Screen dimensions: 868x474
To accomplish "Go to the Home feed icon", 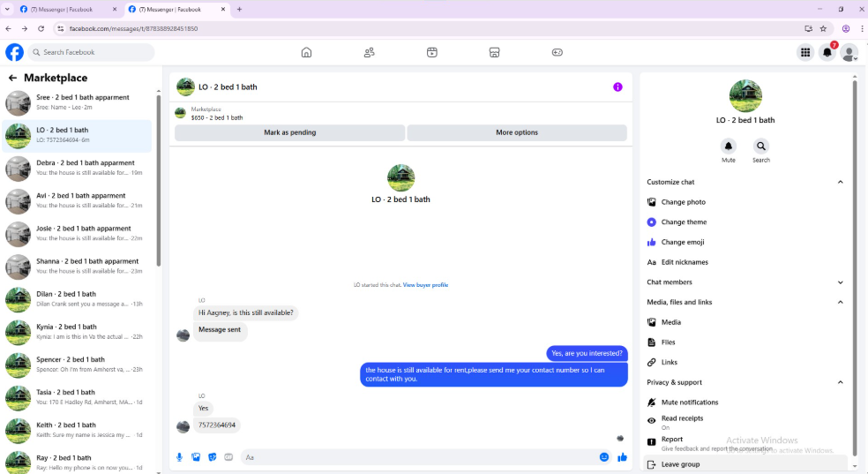I will click(x=306, y=52).
